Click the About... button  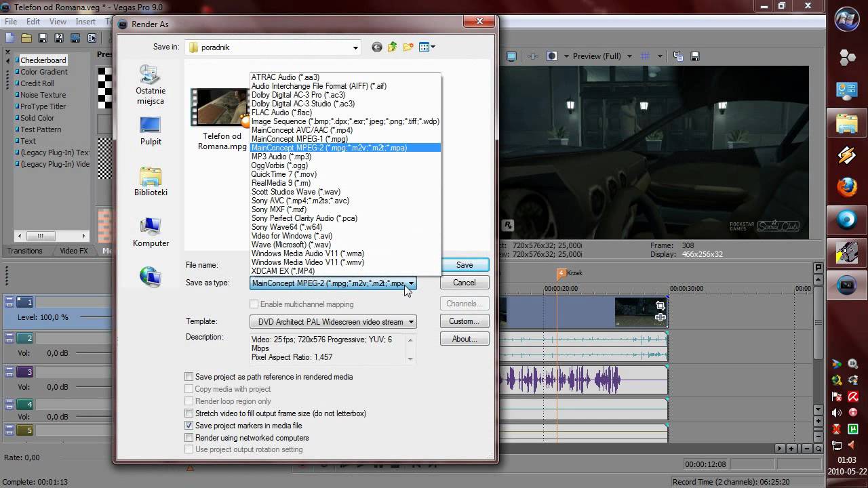click(465, 339)
